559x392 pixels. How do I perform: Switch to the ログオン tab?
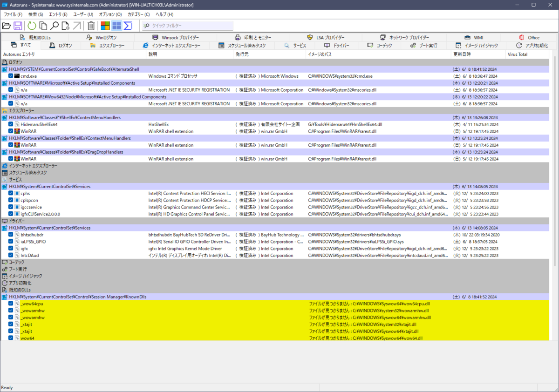(x=61, y=46)
